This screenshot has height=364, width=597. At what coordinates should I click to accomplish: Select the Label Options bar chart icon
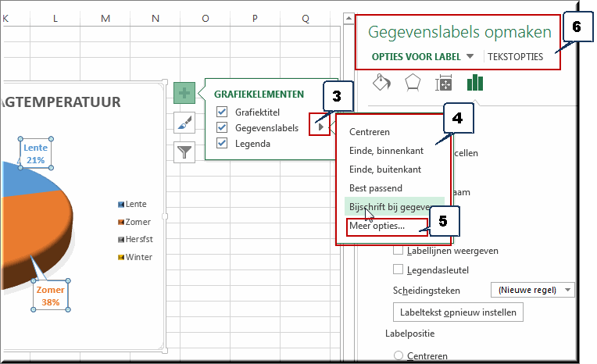click(475, 83)
